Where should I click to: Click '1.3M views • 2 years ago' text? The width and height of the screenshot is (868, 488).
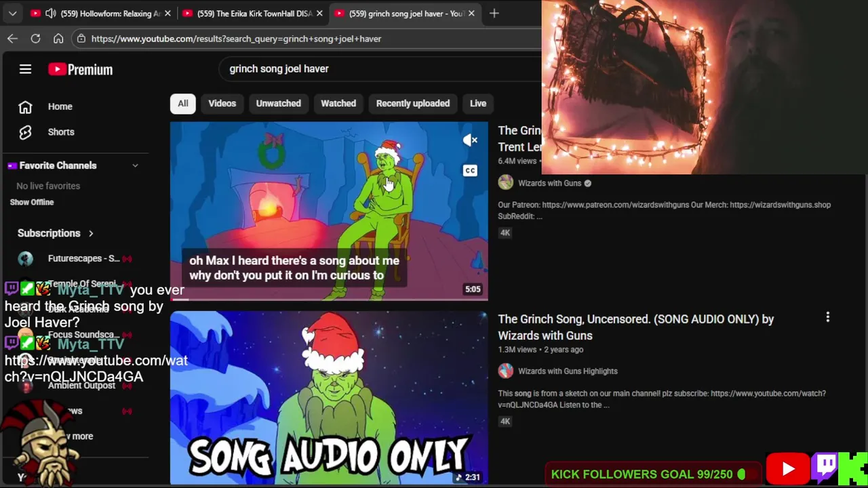(x=540, y=350)
